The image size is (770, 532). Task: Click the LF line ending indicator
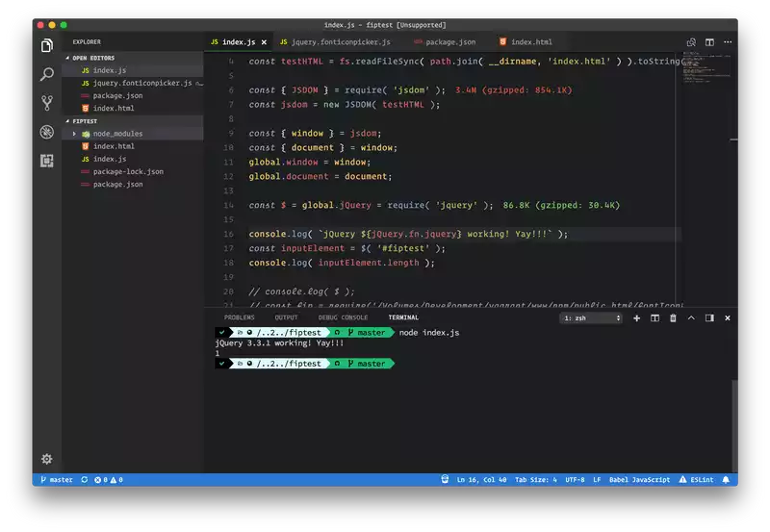pyautogui.click(x=597, y=479)
